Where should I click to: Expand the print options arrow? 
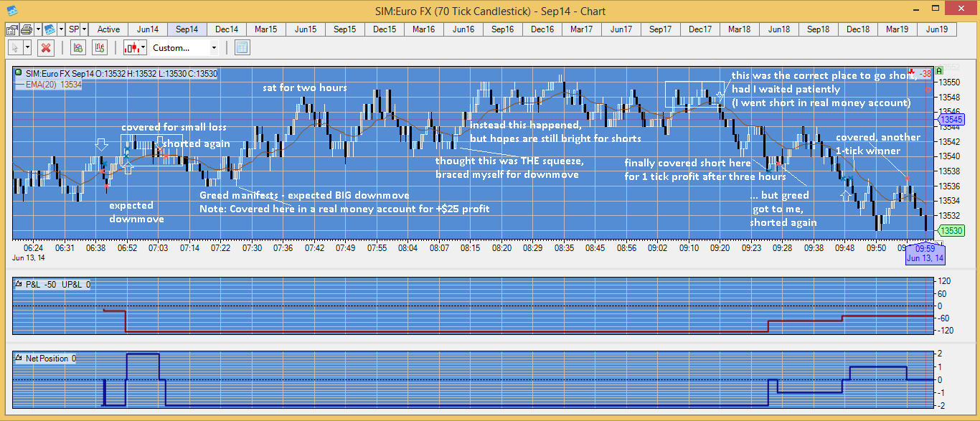tap(37, 29)
